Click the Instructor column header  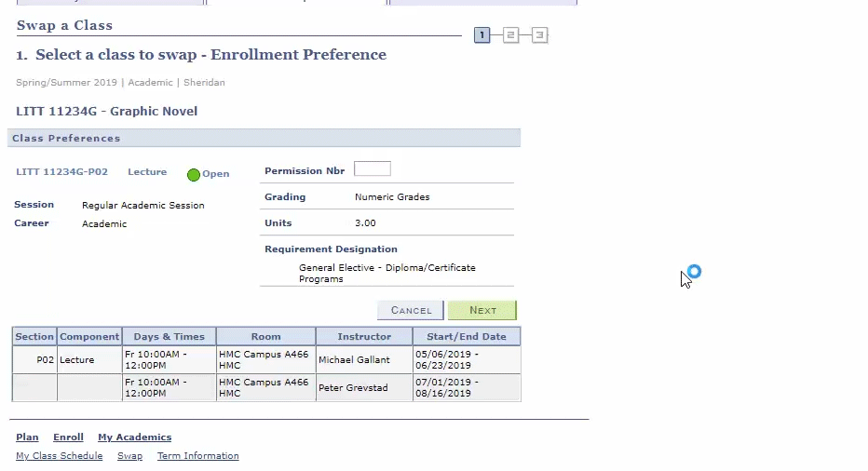tap(364, 337)
